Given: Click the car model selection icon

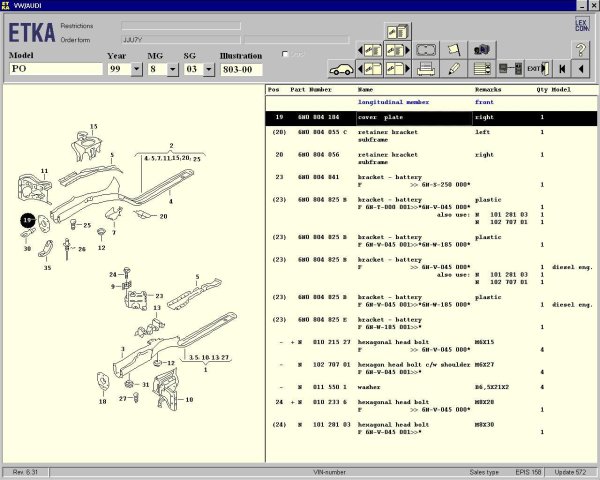Looking at the screenshot, I should [341, 69].
